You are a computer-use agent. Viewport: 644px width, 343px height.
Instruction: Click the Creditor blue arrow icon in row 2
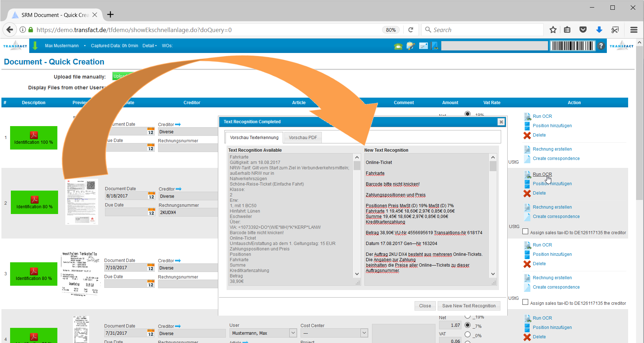tap(179, 189)
